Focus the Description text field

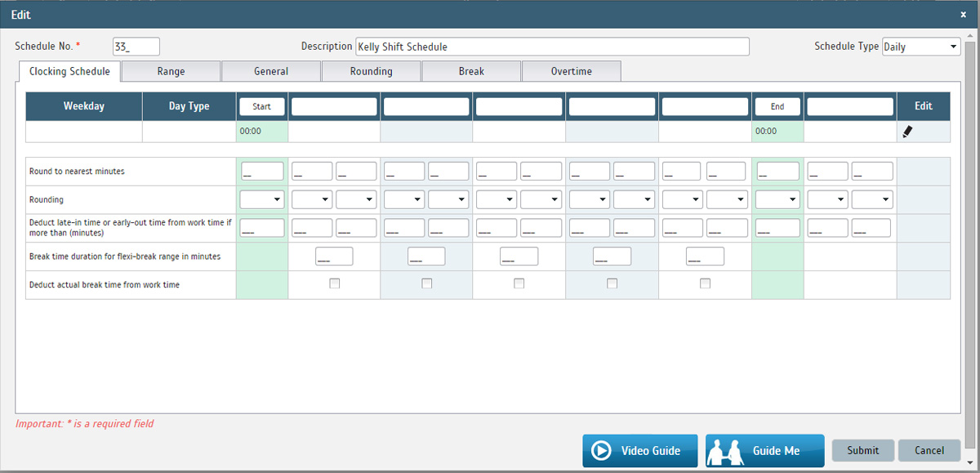click(551, 47)
